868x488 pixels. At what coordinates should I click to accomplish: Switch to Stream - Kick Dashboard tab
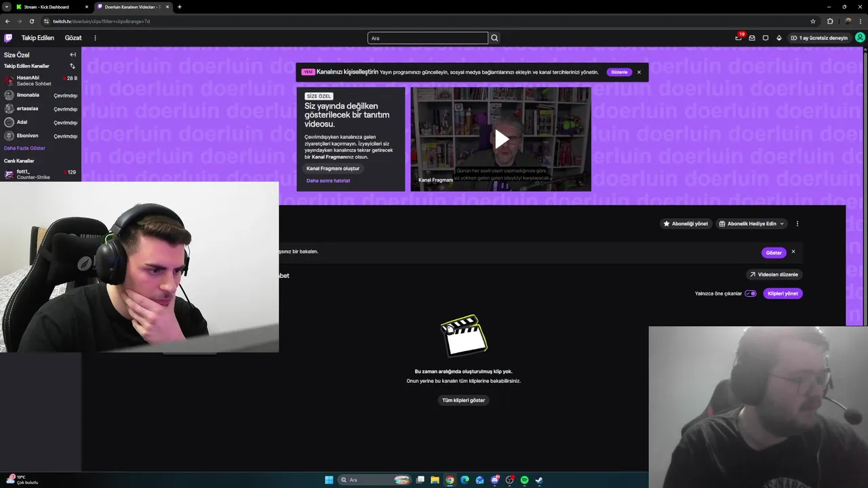tap(52, 7)
